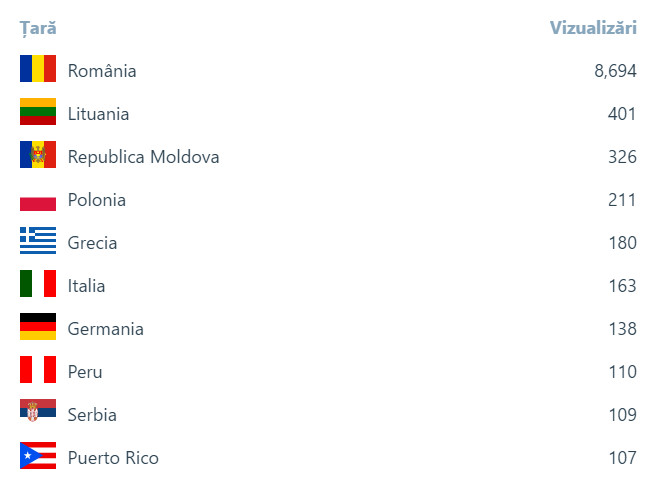Image resolution: width=664 pixels, height=488 pixels.
Task: Click the Republica Moldova flag icon
Action: (x=38, y=155)
